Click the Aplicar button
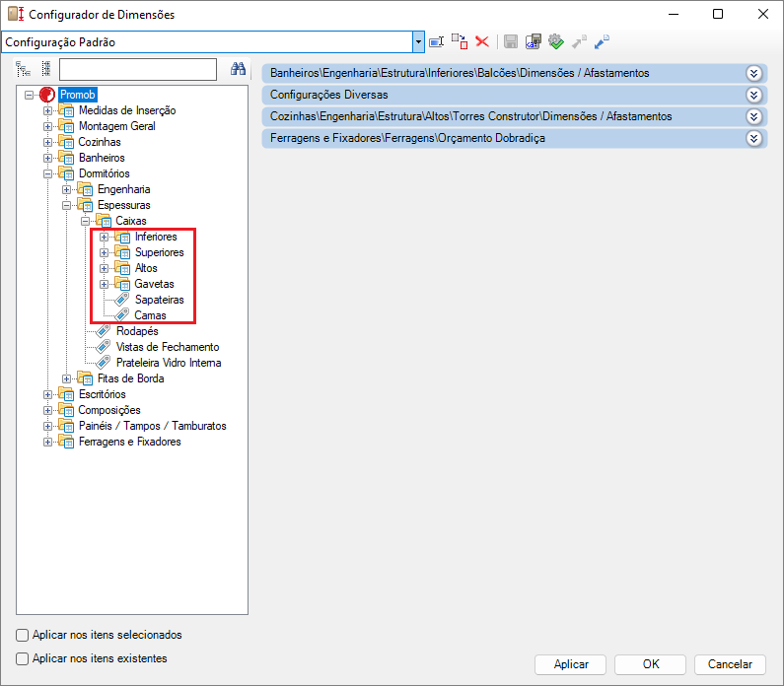 [x=571, y=664]
